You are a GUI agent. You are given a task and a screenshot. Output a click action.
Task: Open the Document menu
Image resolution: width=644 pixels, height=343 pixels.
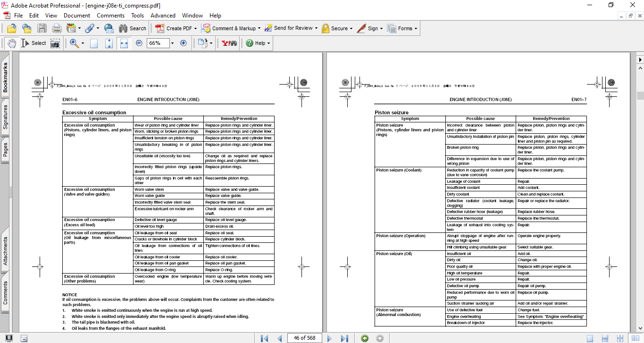[77, 16]
